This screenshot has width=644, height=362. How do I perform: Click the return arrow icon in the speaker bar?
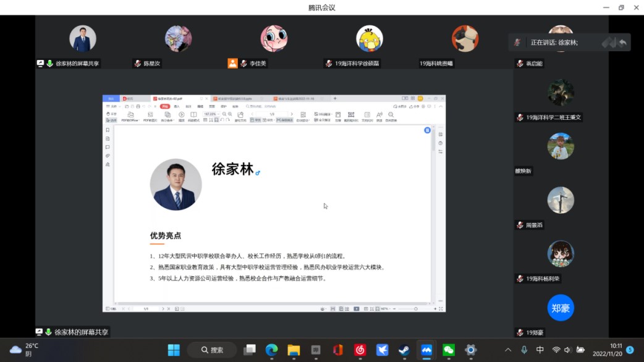click(x=622, y=42)
